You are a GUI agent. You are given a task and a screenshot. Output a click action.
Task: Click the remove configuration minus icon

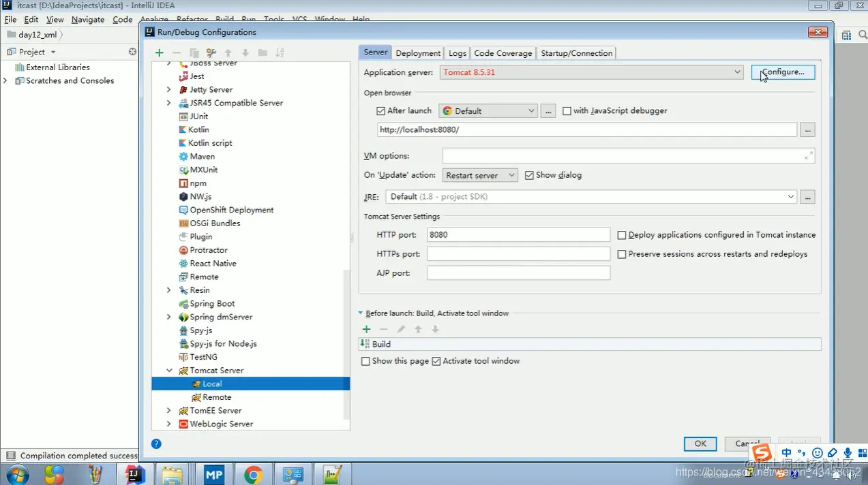pyautogui.click(x=177, y=52)
